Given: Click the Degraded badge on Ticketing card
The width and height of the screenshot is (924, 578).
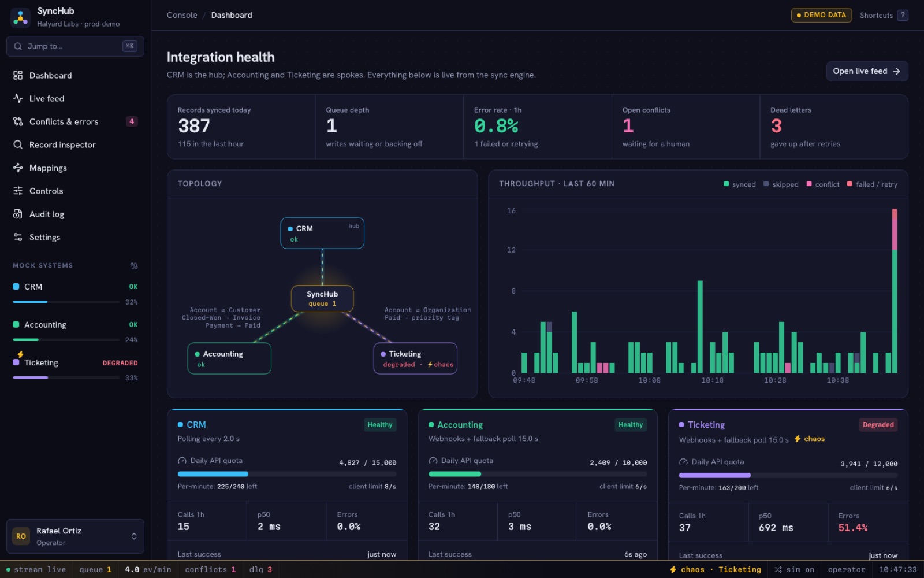Looking at the screenshot, I should pyautogui.click(x=878, y=425).
